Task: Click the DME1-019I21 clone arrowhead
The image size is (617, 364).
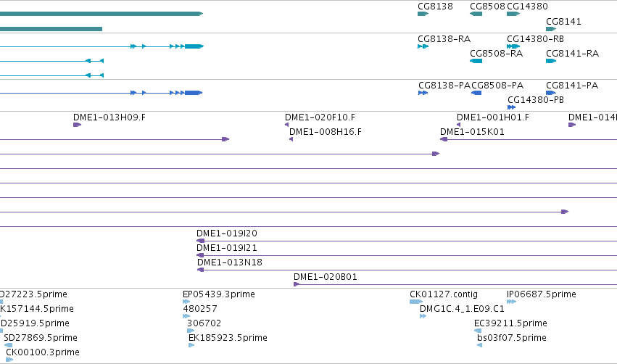Action: pos(200,255)
